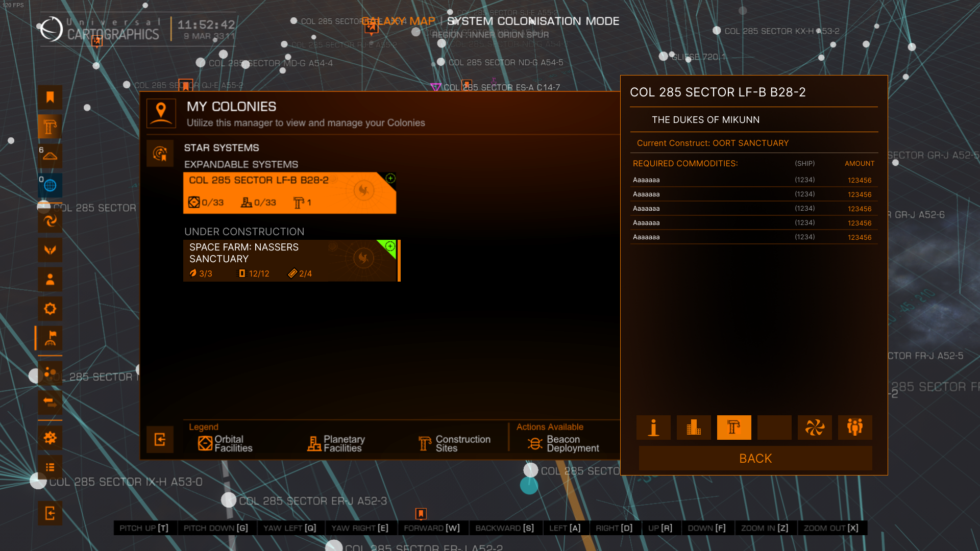Click plus marker on Nassers Sanctuary card
The height and width of the screenshot is (551, 980).
[x=390, y=246]
